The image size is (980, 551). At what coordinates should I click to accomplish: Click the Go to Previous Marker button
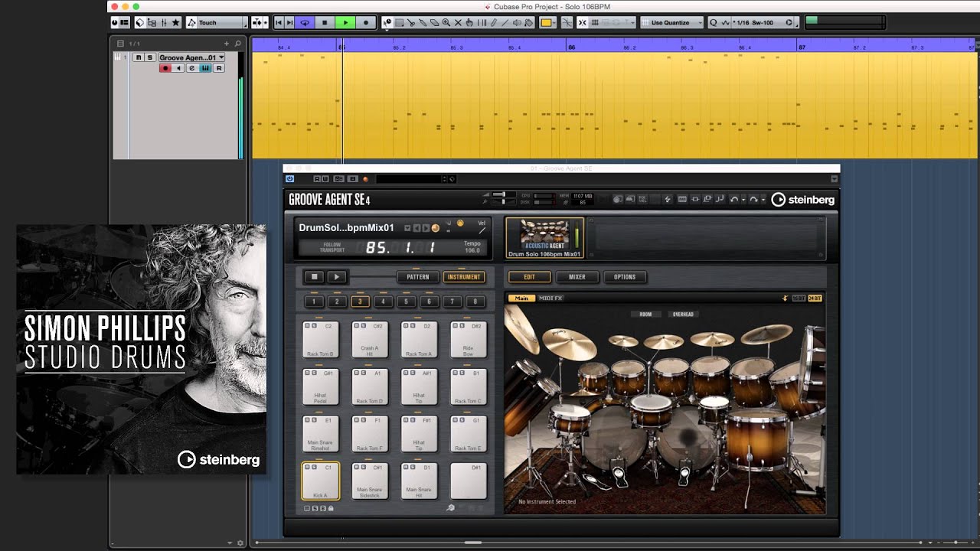click(x=279, y=23)
